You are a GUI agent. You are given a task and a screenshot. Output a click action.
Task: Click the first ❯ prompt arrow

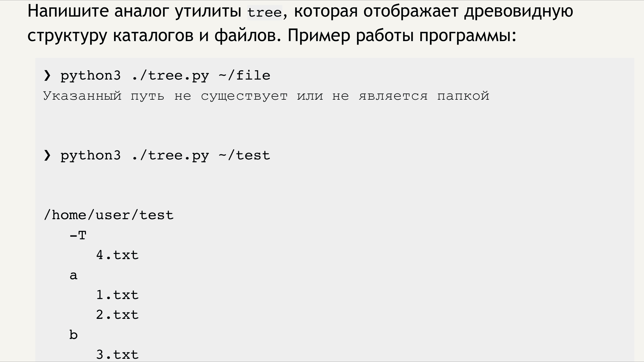click(x=47, y=75)
